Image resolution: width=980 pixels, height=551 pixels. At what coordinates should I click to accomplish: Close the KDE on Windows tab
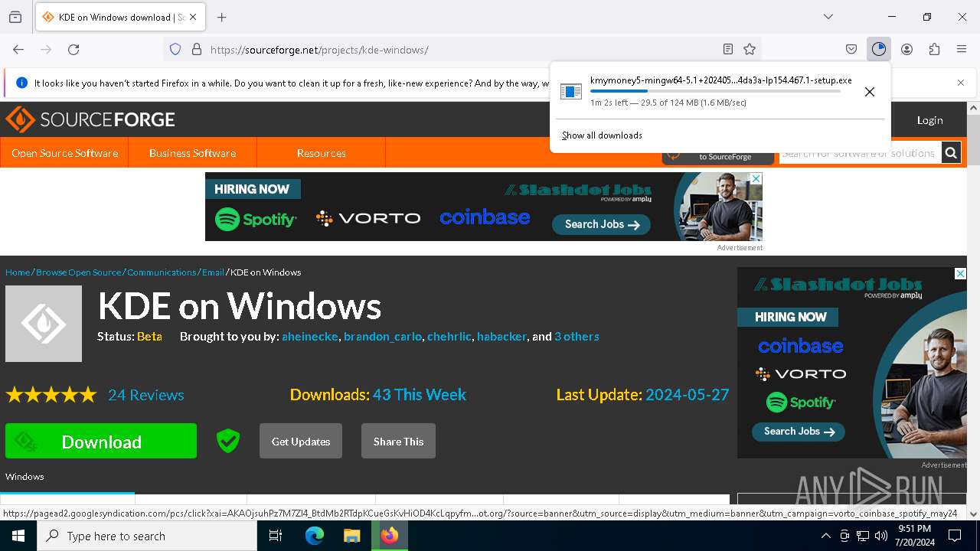192,17
